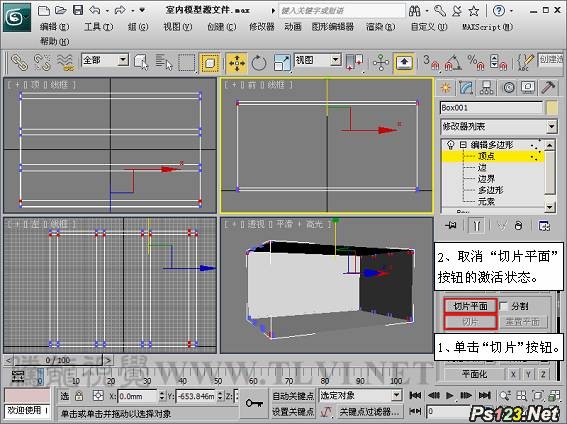This screenshot has height=424, width=567.
Task: Enable the 分割 checkbox
Action: (503, 306)
